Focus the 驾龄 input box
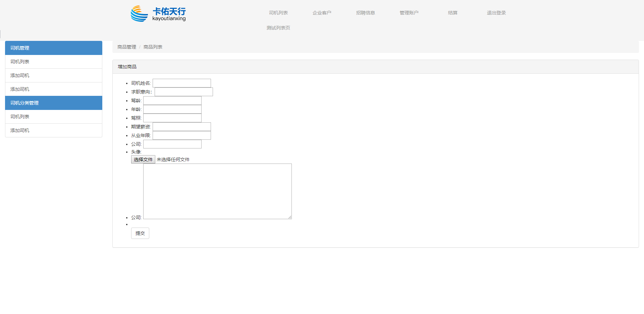 point(172,101)
